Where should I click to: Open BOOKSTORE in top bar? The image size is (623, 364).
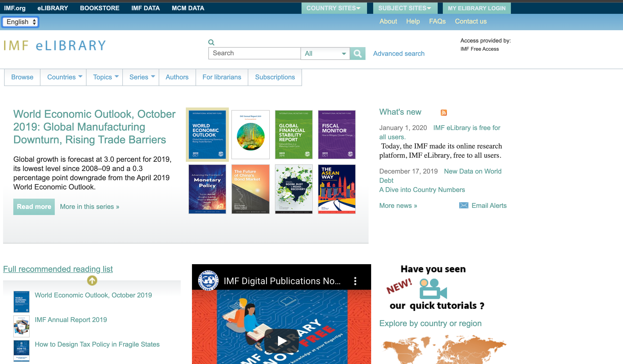[x=100, y=8]
